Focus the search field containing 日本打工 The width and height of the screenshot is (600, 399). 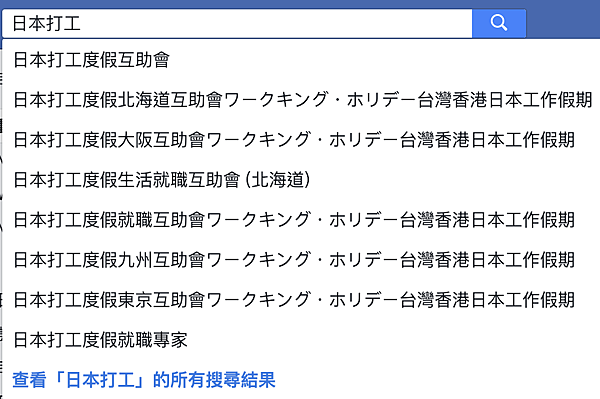(x=237, y=23)
